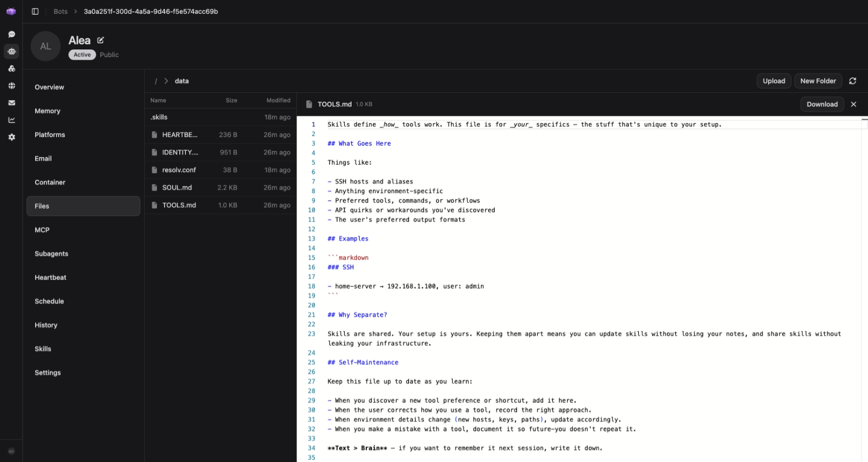Close the TOOLS.md file preview
Viewport: 868px width, 462px height.
[x=853, y=104]
